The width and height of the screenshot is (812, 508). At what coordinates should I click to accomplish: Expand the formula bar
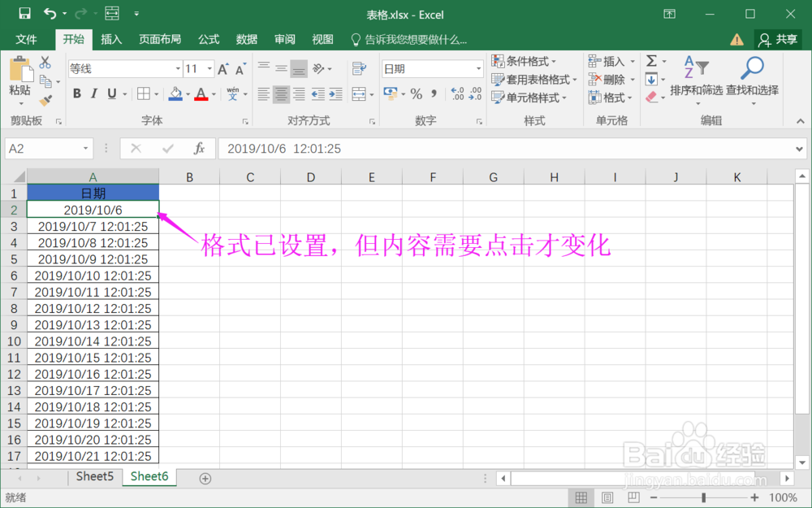(799, 150)
